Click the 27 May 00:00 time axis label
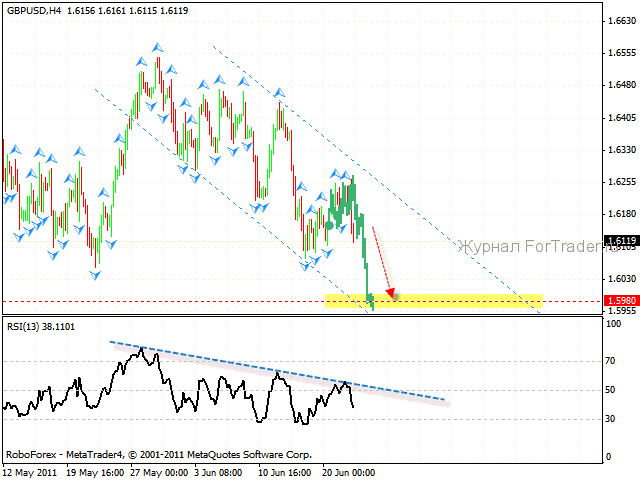Image resolution: width=640 pixels, height=480 pixels. [159, 473]
